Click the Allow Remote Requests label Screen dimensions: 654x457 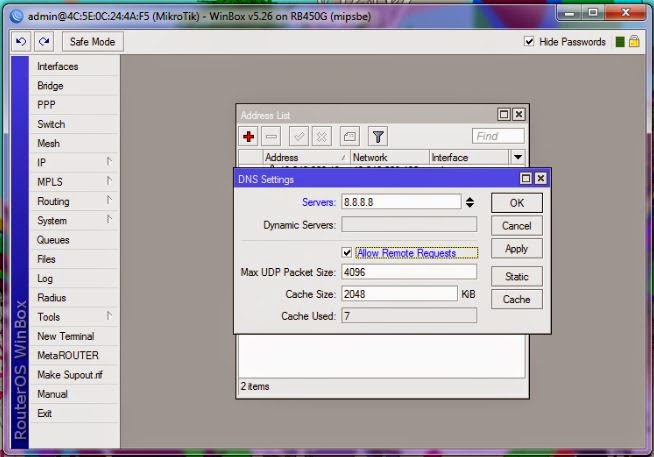[x=407, y=253]
